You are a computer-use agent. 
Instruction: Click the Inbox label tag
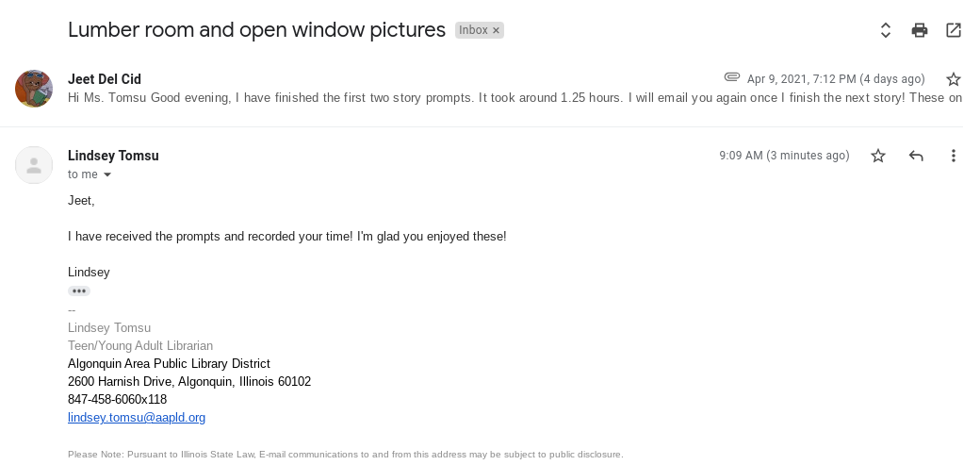(x=473, y=30)
